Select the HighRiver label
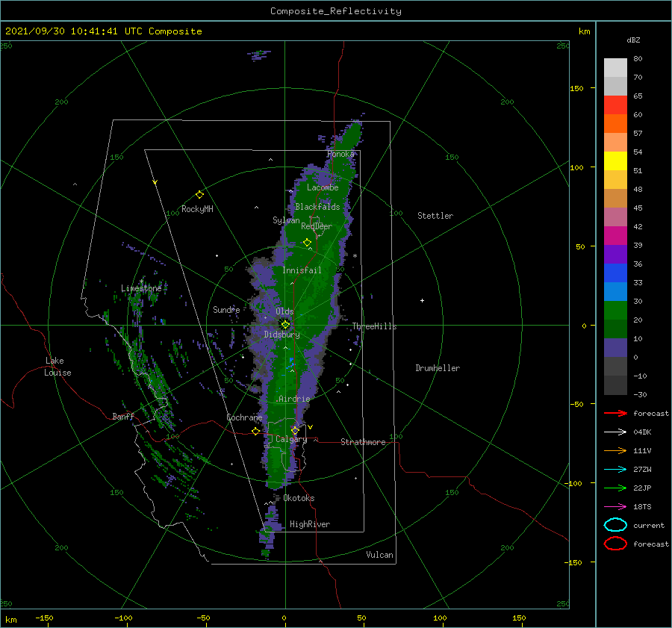672x628 pixels. pyautogui.click(x=310, y=524)
